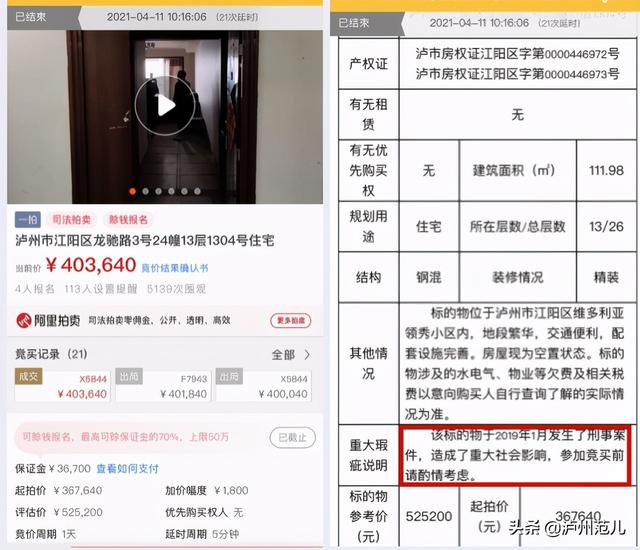
Task: Tap the 更多拍卖 button
Action: (291, 320)
